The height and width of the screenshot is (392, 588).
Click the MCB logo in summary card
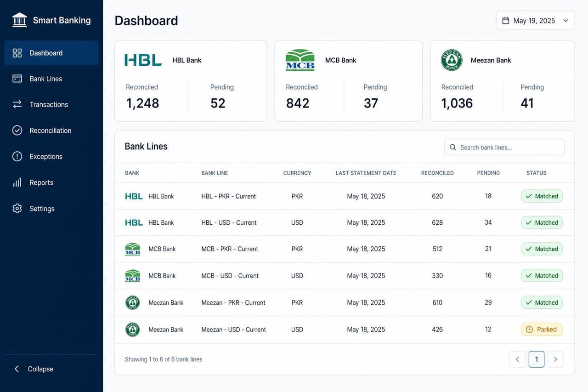point(300,60)
